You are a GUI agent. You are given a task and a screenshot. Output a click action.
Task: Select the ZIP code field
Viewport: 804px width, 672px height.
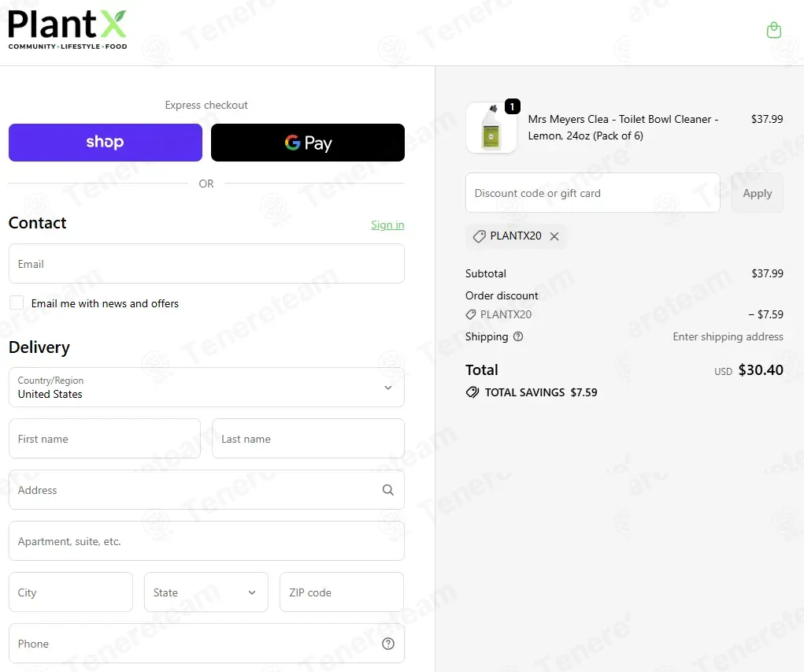(x=342, y=592)
